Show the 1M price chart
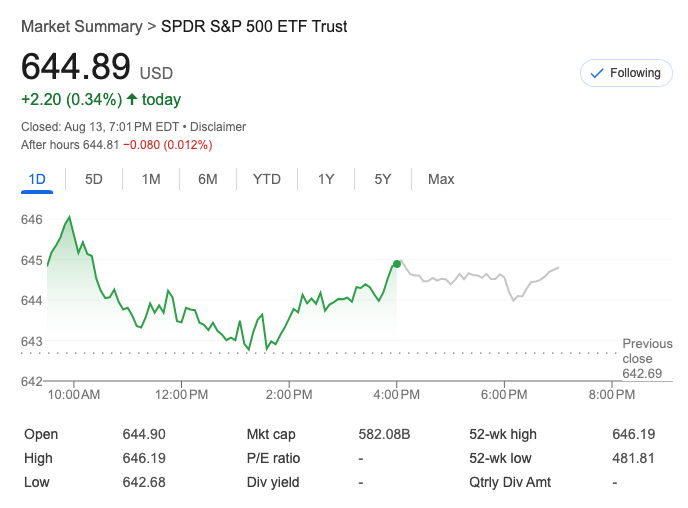Screen dimensions: 688x508 151,179
